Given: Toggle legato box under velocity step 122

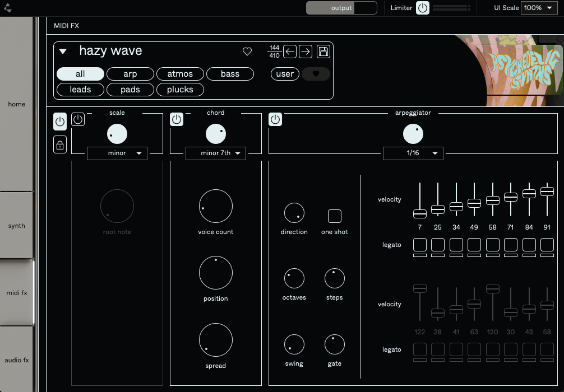Looking at the screenshot, I should point(420,349).
